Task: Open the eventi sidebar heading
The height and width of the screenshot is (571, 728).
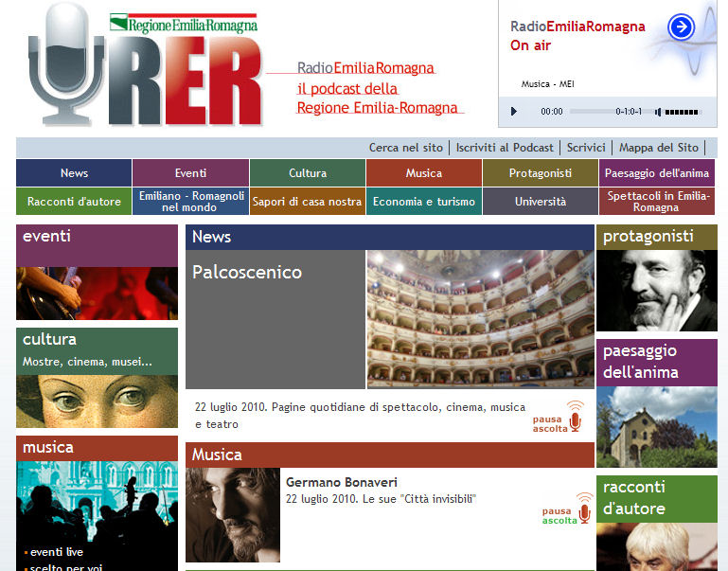Action: tap(47, 236)
